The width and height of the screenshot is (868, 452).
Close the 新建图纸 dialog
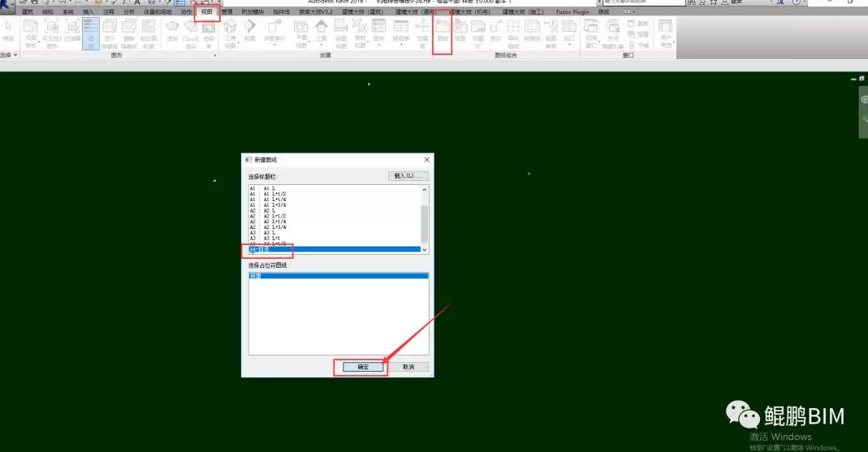pyautogui.click(x=427, y=159)
